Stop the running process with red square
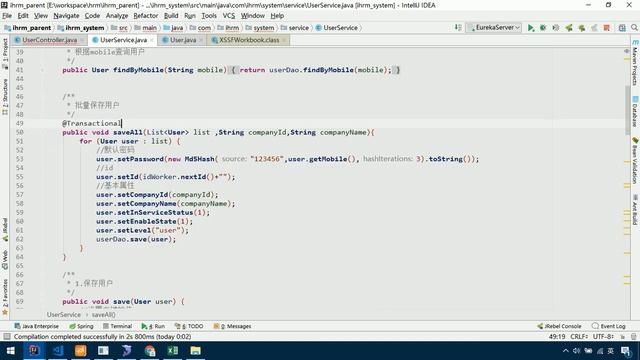 (x=607, y=28)
